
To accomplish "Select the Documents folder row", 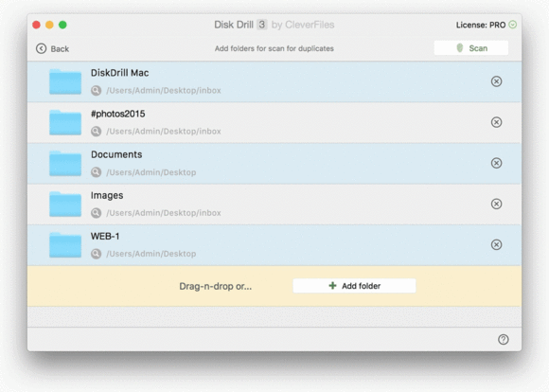I will click(x=274, y=163).
